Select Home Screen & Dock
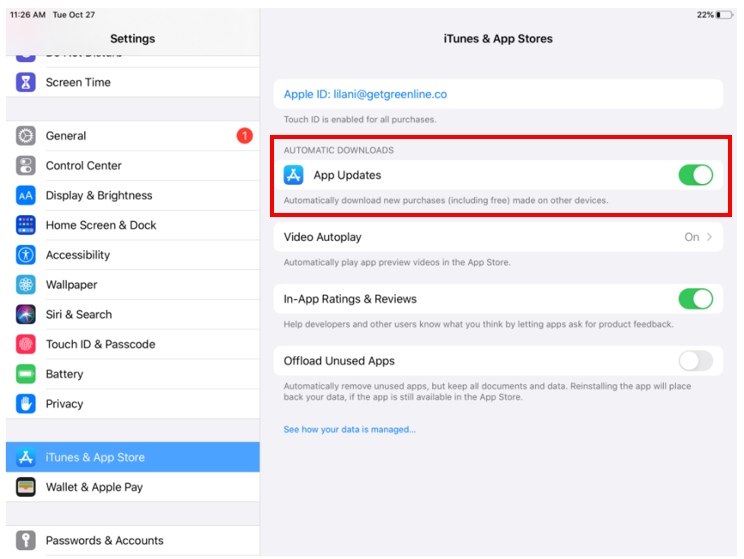 (x=101, y=225)
